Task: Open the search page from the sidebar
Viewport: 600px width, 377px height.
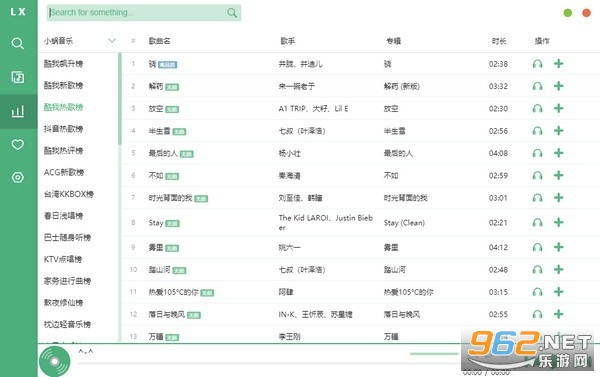Action: (18, 43)
